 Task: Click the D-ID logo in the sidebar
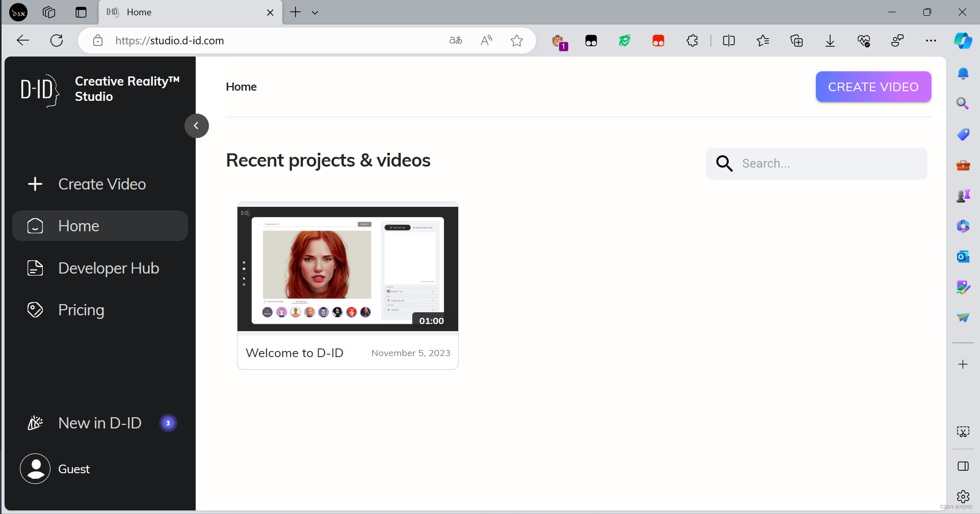pyautogui.click(x=40, y=90)
